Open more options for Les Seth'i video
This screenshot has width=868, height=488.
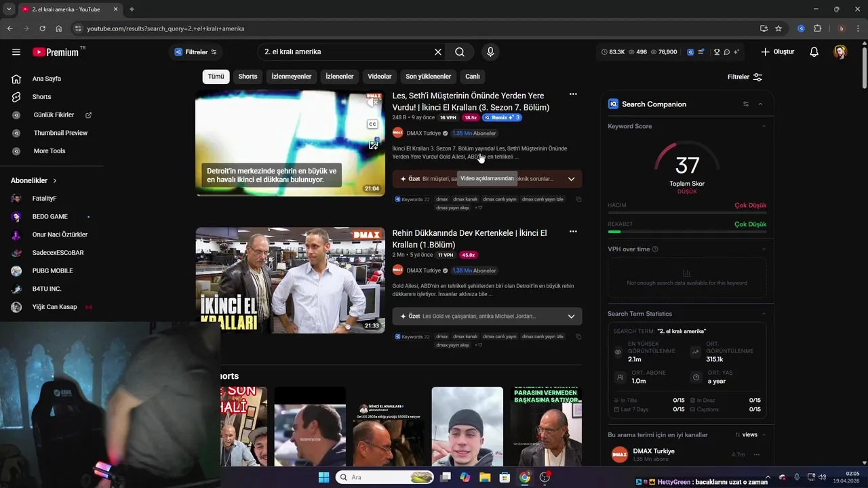coord(573,94)
